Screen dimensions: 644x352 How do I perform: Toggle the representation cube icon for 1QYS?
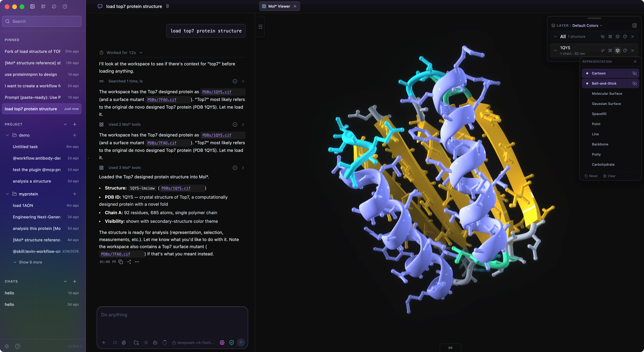click(617, 51)
